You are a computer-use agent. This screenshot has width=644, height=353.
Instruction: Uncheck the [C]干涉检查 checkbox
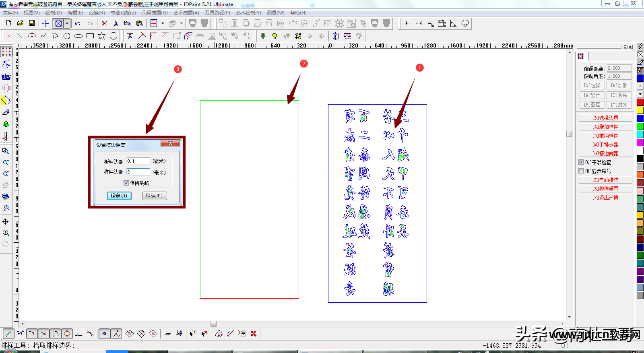(x=581, y=162)
